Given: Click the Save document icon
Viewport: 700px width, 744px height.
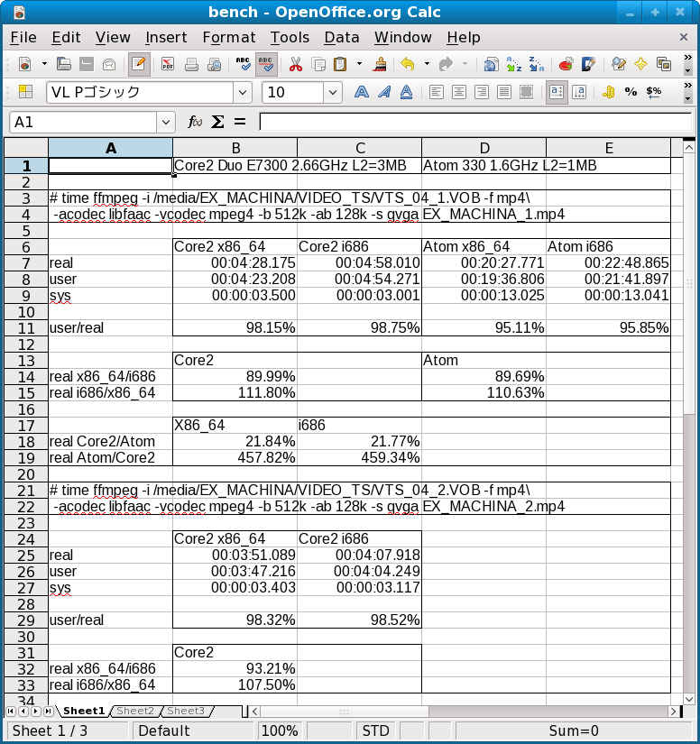Looking at the screenshot, I should pyautogui.click(x=87, y=64).
